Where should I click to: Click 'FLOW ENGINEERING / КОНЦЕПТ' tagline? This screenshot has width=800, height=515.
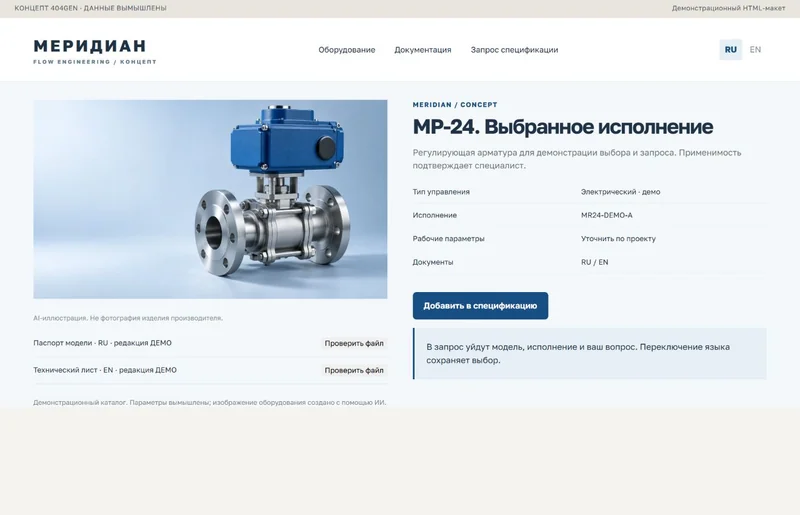[x=94, y=62]
